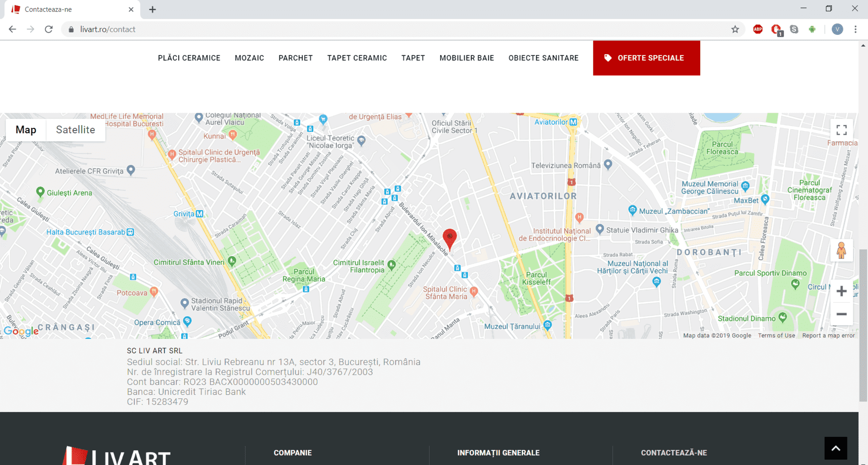This screenshot has width=868, height=465.
Task: Click the Oferte Speciale button
Action: click(x=646, y=58)
